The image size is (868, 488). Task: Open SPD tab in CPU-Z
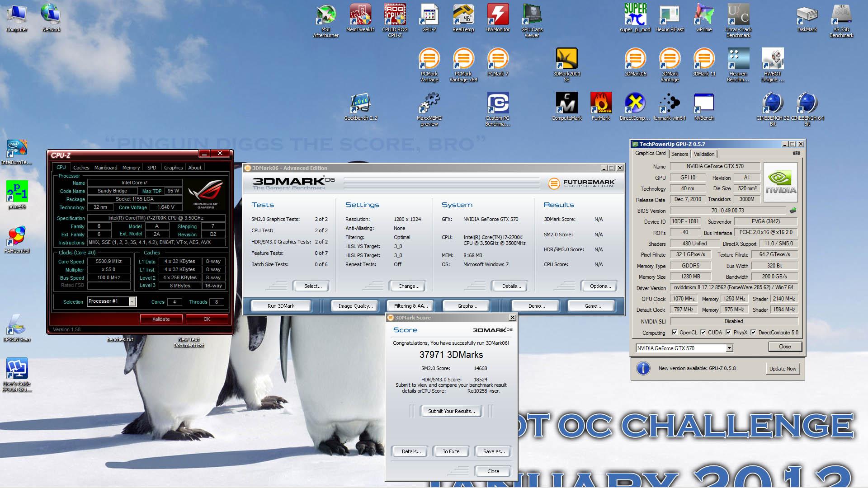(x=152, y=168)
